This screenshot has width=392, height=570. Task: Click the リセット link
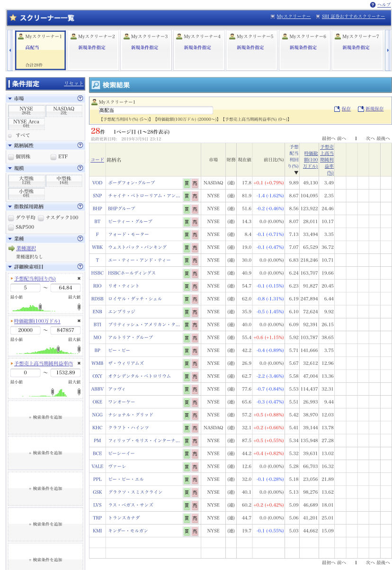(x=73, y=83)
